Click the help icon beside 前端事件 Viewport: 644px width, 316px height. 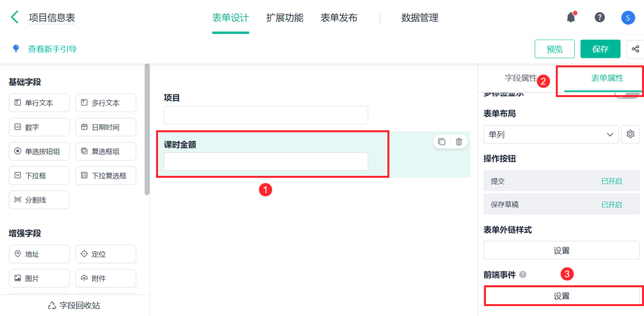[x=523, y=274]
